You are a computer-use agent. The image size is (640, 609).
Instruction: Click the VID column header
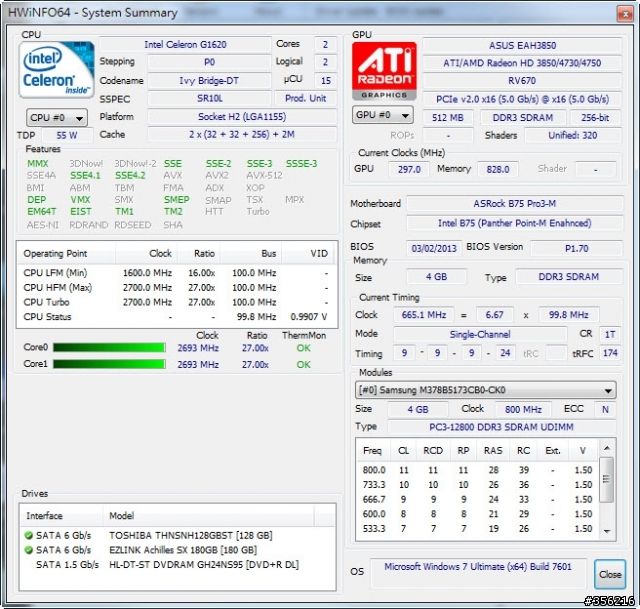pos(307,253)
